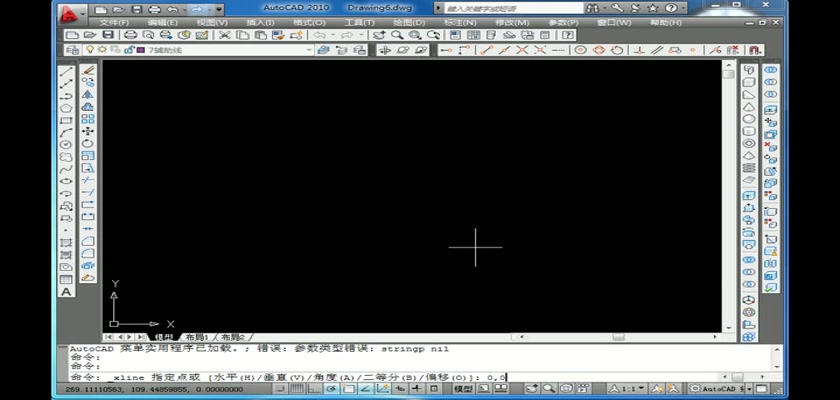Open the Help question-mark toolbar icon
The height and width of the screenshot is (400, 840).
pyautogui.click(x=568, y=35)
